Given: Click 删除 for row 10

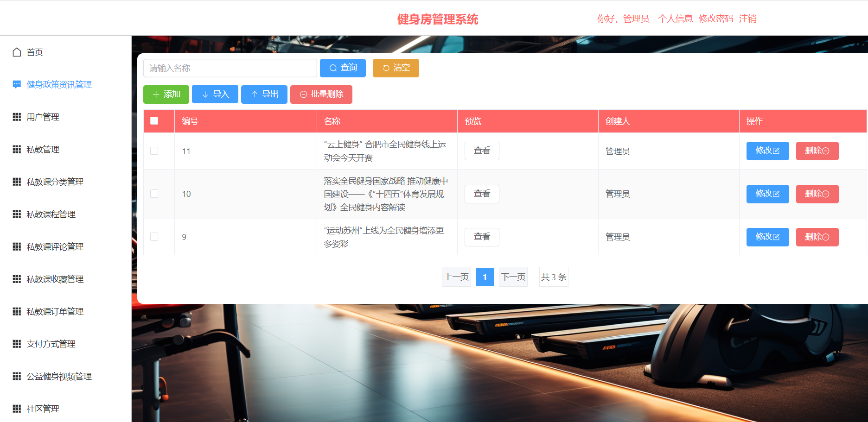Looking at the screenshot, I should point(817,194).
